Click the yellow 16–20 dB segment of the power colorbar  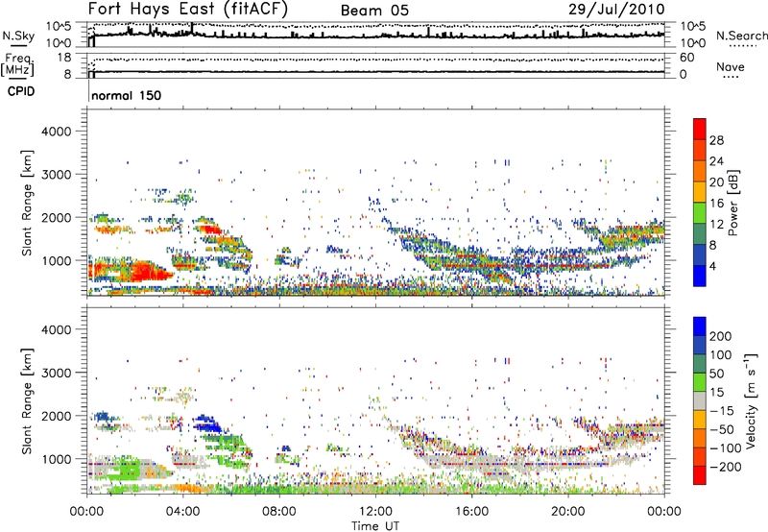click(x=700, y=191)
